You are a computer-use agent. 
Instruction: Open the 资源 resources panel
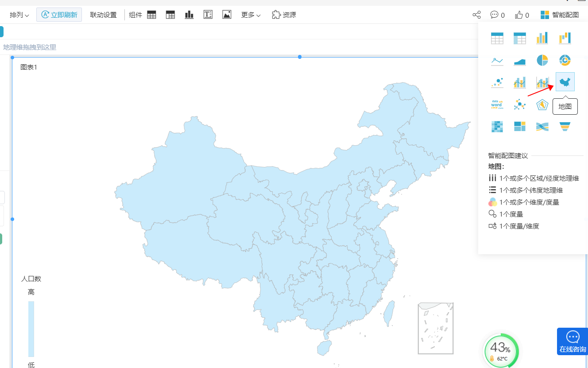coord(284,15)
